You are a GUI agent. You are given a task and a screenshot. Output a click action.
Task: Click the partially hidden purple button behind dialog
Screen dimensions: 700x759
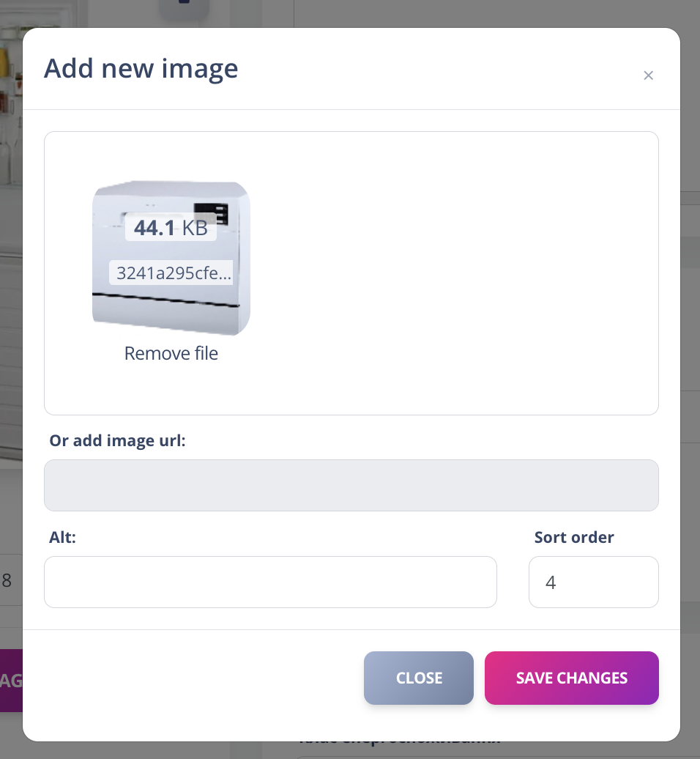point(10,681)
